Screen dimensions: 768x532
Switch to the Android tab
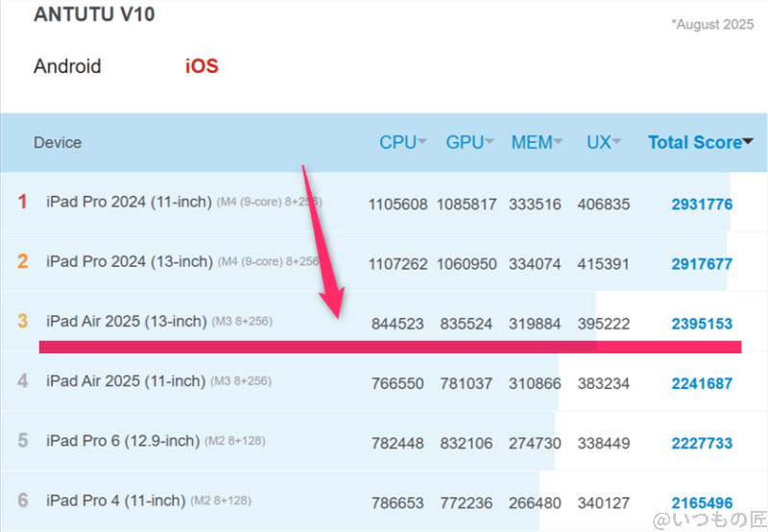coord(67,66)
